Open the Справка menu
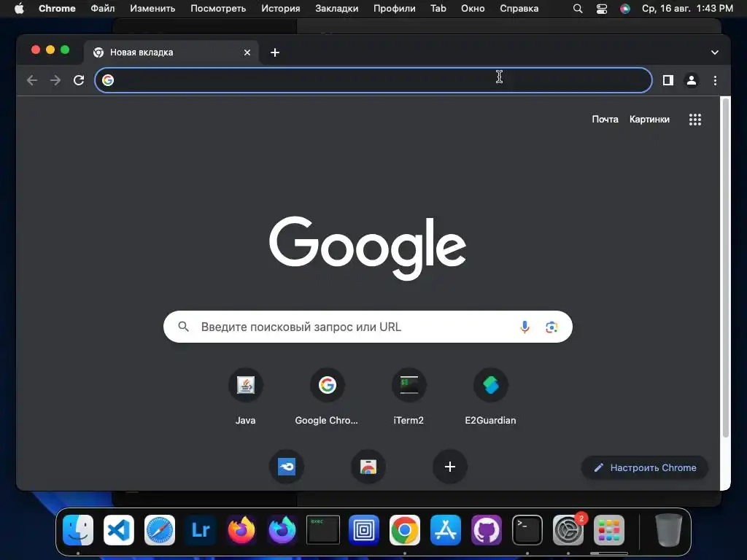The width and height of the screenshot is (747, 560). coord(519,9)
